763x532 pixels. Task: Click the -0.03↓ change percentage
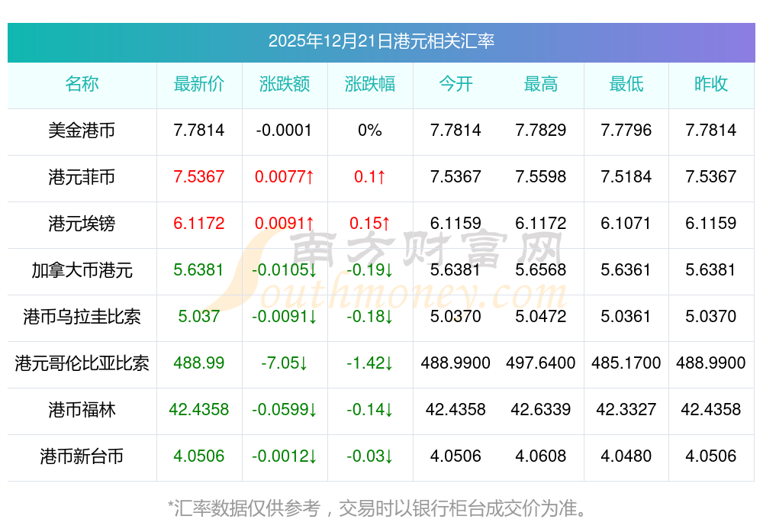[x=370, y=456]
